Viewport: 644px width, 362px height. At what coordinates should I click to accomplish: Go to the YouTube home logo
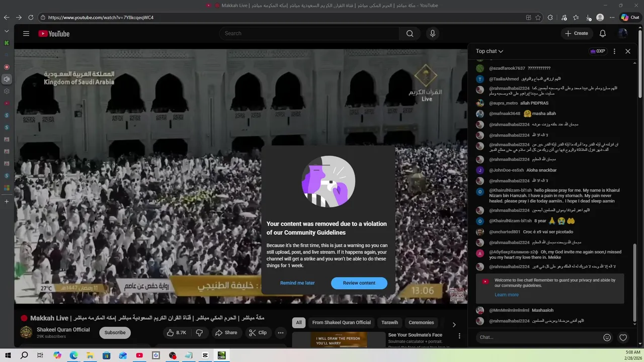point(54,34)
